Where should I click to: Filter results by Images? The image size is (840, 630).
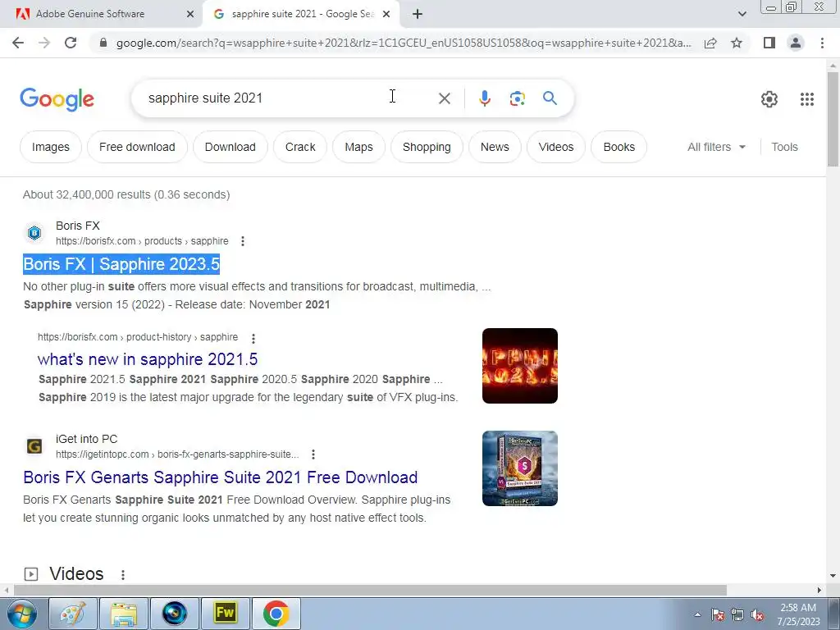[x=51, y=147]
